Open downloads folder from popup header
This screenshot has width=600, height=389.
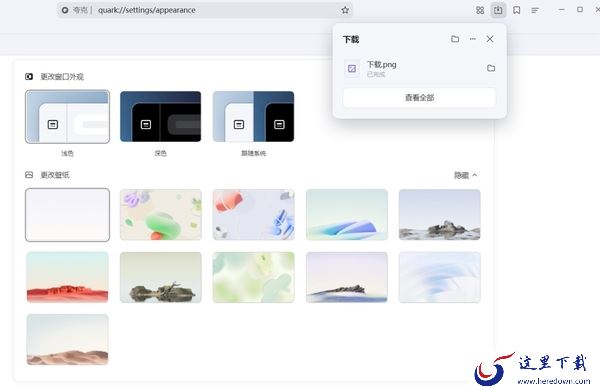(455, 39)
